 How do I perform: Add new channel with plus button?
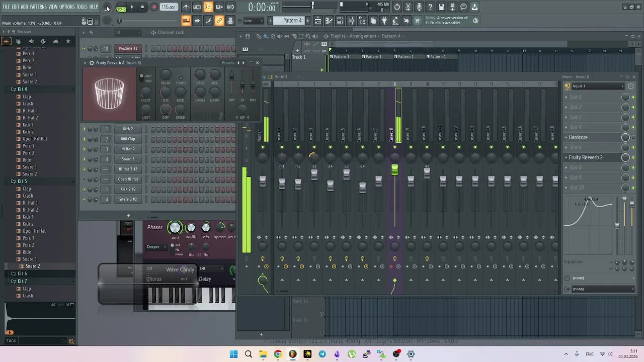(128, 216)
